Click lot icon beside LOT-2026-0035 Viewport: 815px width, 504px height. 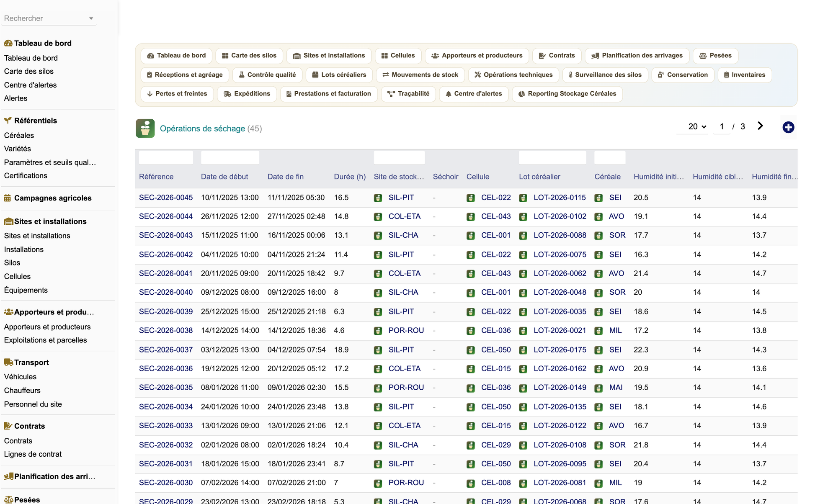pyautogui.click(x=523, y=312)
